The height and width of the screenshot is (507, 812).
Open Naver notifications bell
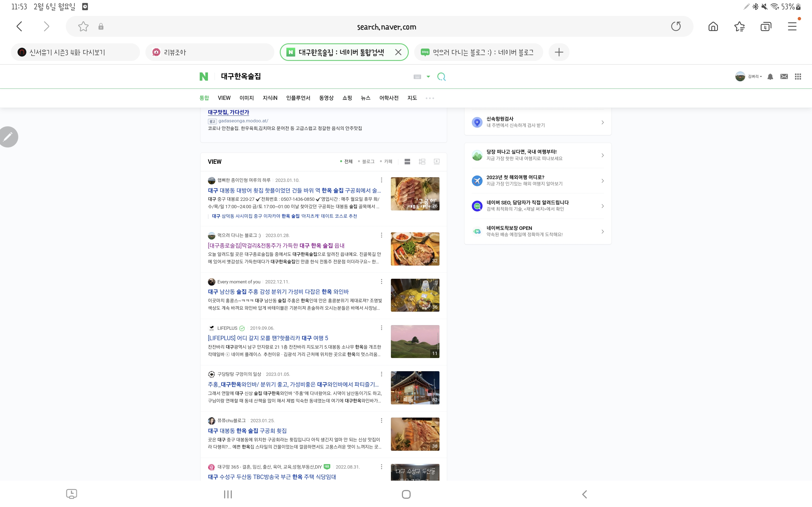tap(770, 77)
